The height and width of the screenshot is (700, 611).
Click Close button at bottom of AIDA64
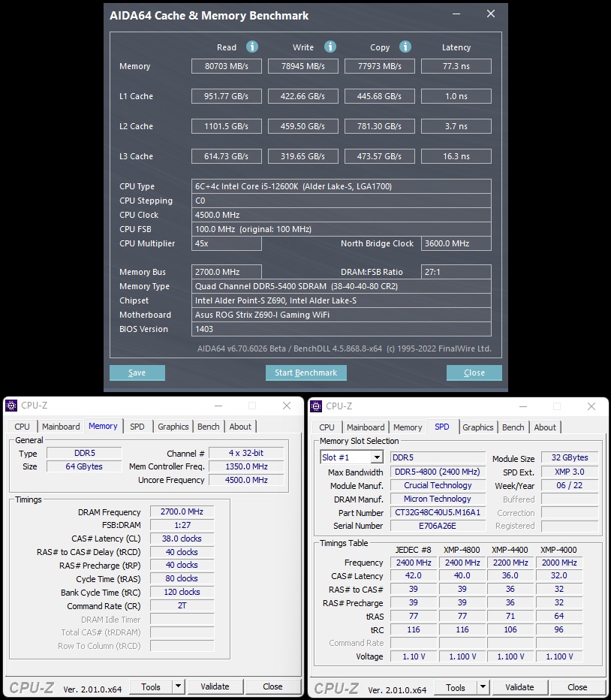[474, 373]
